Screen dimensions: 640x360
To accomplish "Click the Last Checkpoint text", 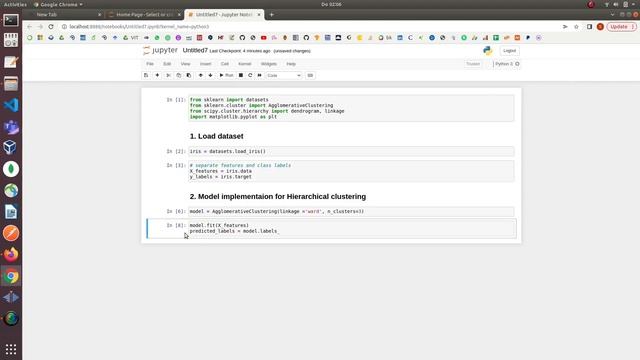I will 240,51.
